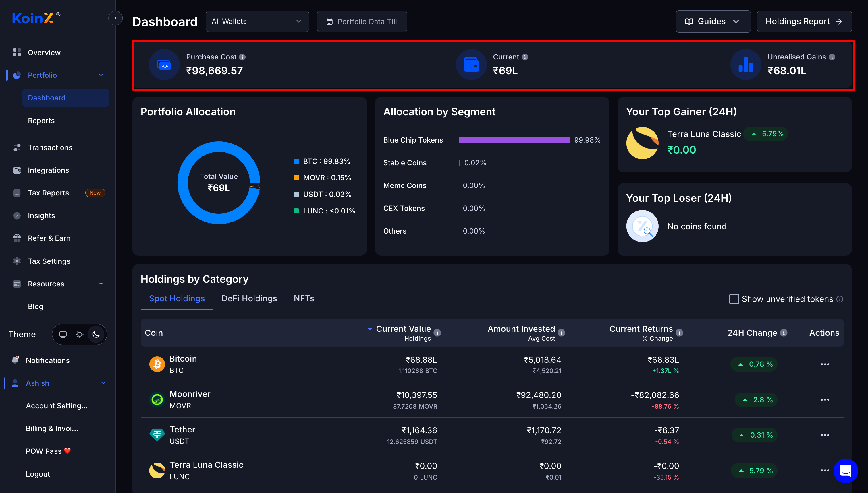The width and height of the screenshot is (868, 493).
Task: Expand the Guides dropdown
Action: 713,21
